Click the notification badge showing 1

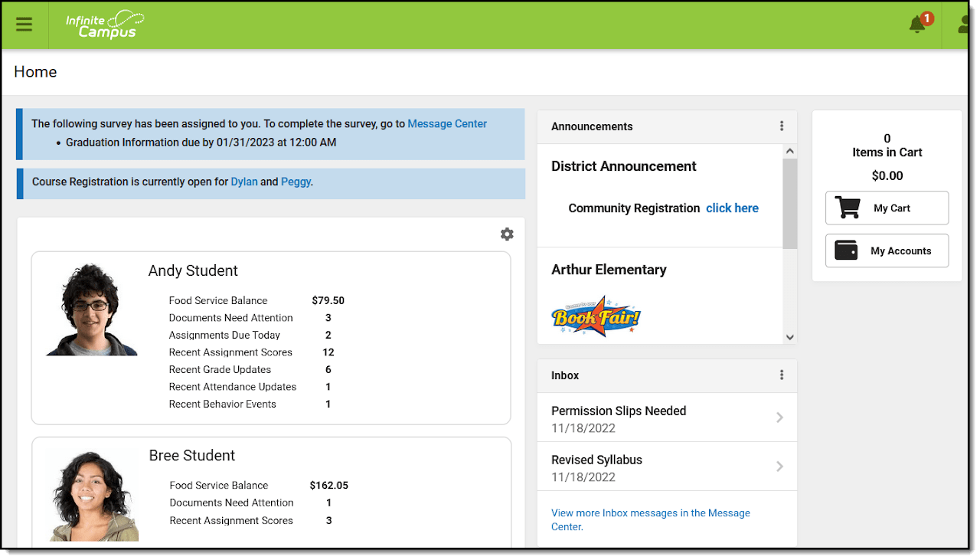926,17
